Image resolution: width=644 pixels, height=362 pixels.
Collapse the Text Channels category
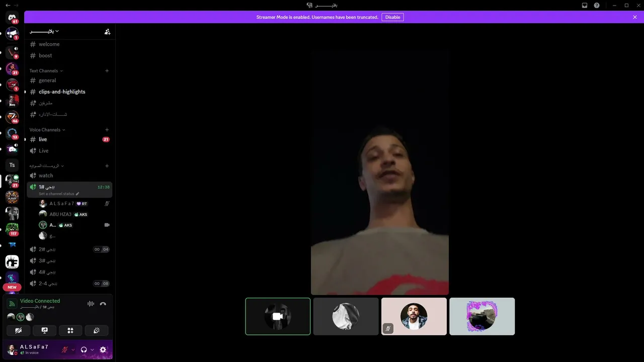(46, 71)
